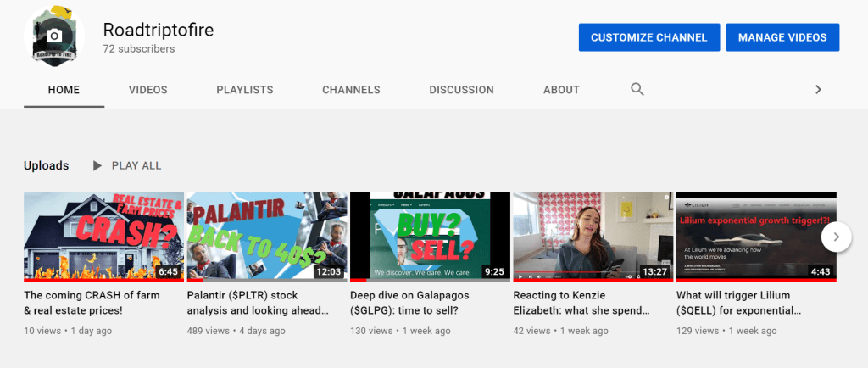Show next uploads with carousel arrow
Screen dimensions: 868x368
click(x=836, y=237)
